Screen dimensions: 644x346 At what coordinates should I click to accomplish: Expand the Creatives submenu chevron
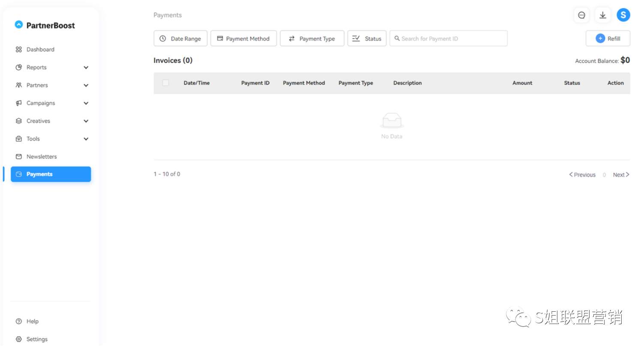86,121
